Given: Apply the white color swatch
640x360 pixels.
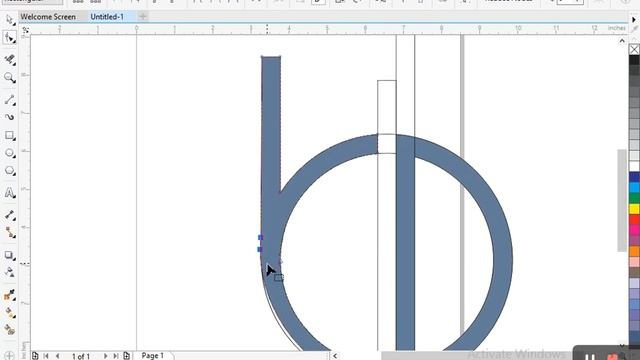Looking at the screenshot, I should [x=634, y=166].
